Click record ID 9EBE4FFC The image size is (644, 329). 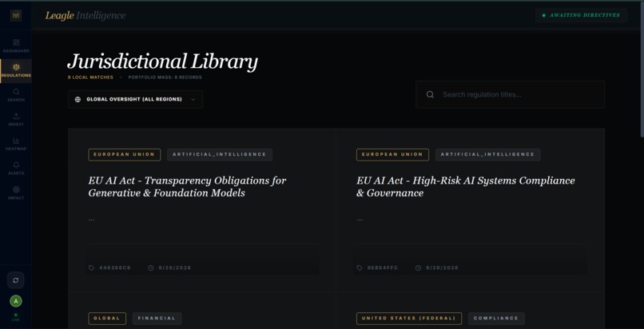(x=383, y=268)
